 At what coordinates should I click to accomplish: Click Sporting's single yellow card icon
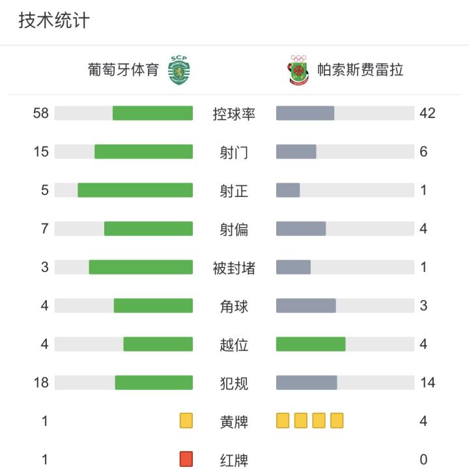(186, 421)
